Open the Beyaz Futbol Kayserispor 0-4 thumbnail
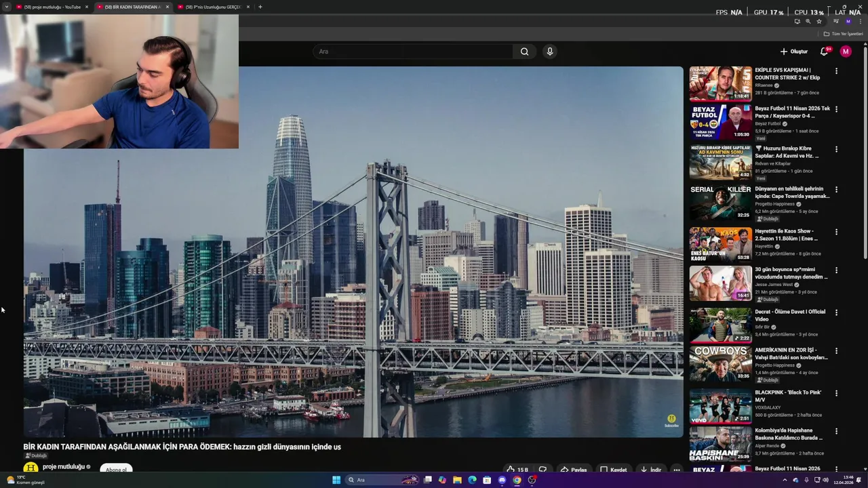The image size is (868, 488). pos(720,121)
